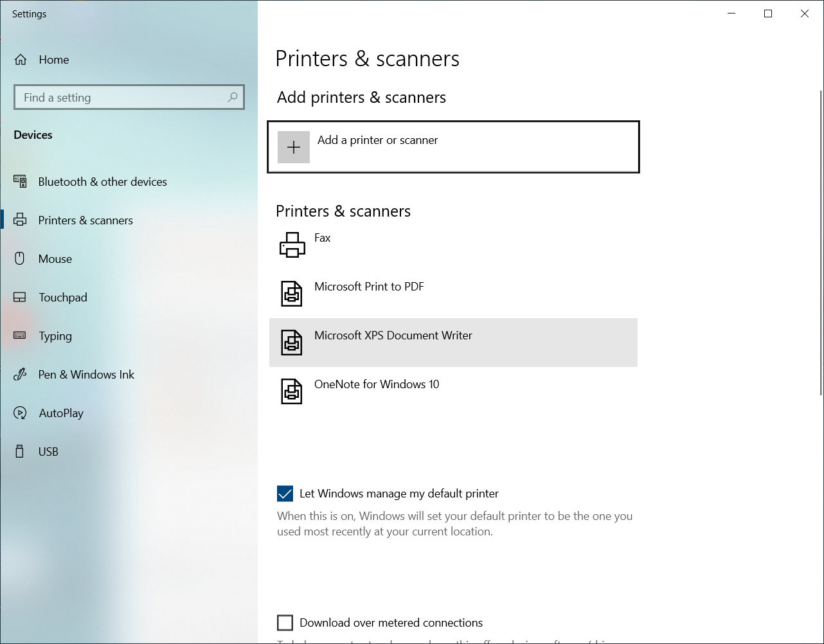
Task: Click the Printers & scanners sidebar icon
Action: click(21, 220)
